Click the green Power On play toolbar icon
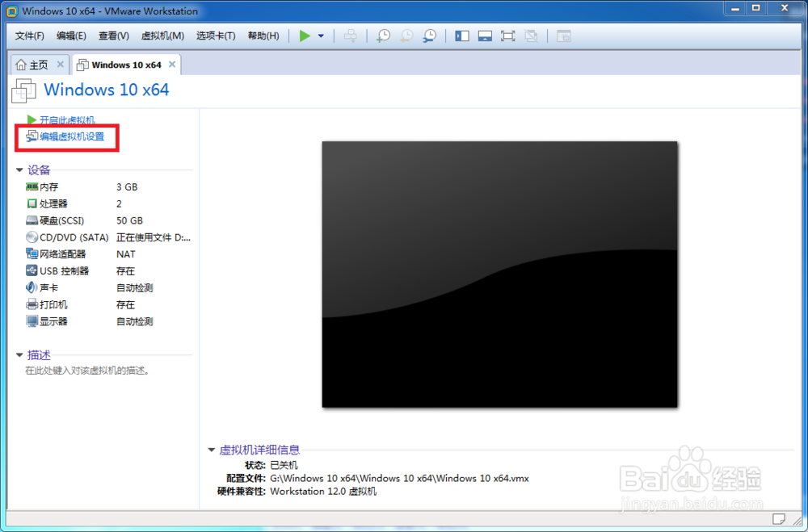The width and height of the screenshot is (808, 532). click(305, 36)
